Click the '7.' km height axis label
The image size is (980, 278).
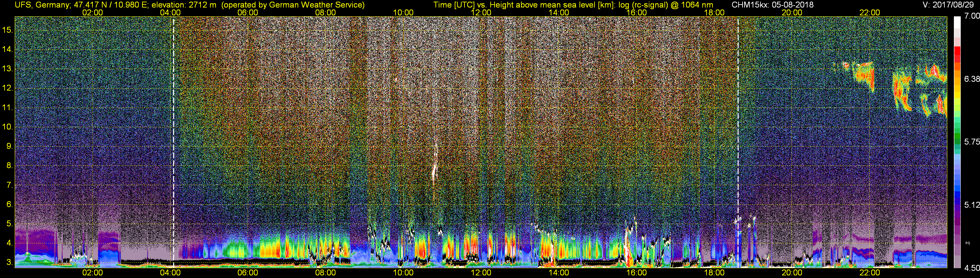pos(10,185)
